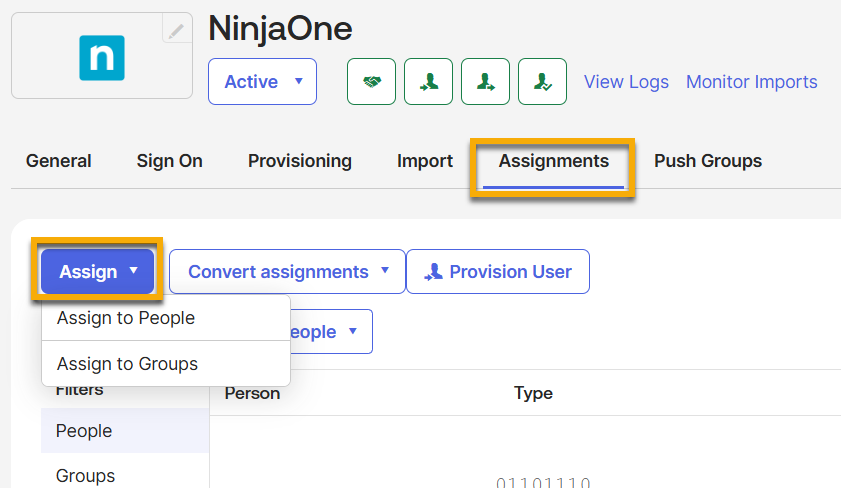Open the Active status dropdown
This screenshot has height=488, width=841.
click(262, 82)
